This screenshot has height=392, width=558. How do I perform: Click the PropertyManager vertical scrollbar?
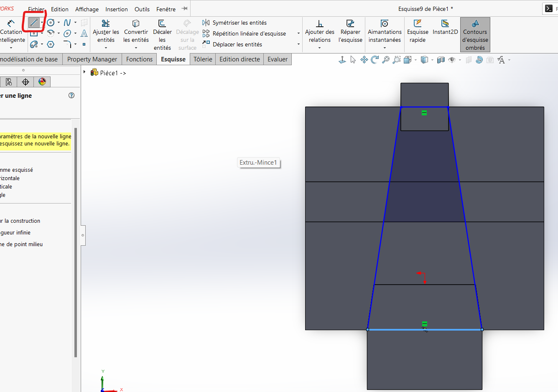pos(76,242)
